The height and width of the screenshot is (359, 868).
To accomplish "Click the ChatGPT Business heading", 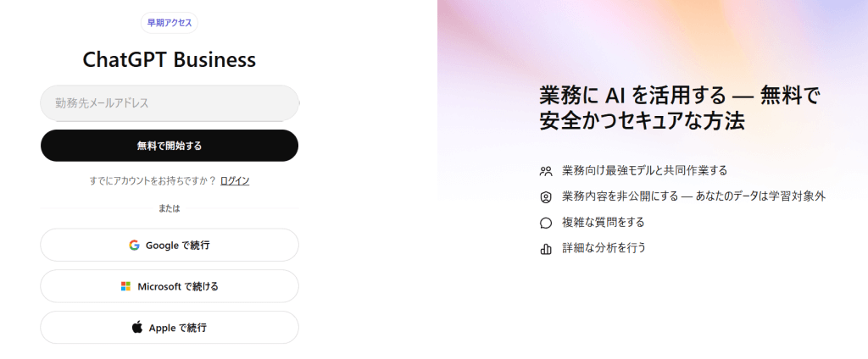I will 170,60.
